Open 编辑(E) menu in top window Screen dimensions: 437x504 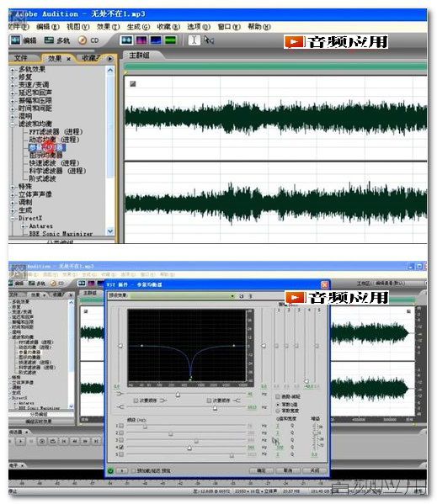point(48,27)
